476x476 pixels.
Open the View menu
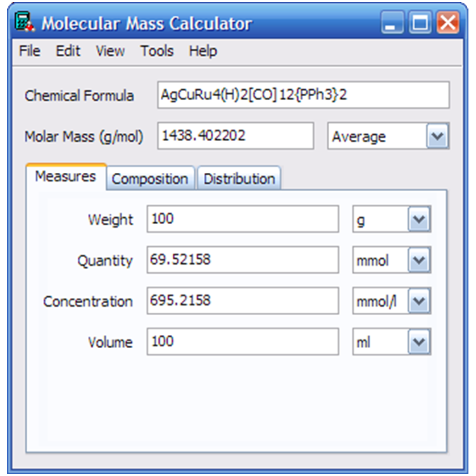click(110, 51)
